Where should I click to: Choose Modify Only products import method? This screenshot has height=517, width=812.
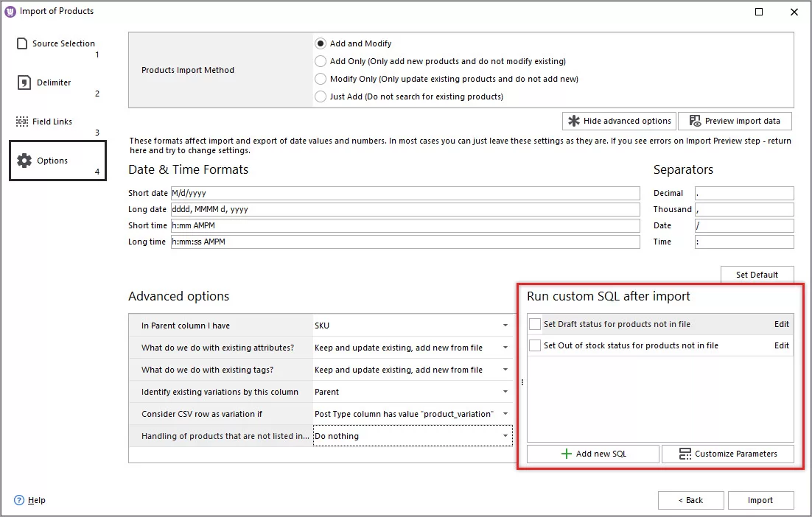(321, 79)
